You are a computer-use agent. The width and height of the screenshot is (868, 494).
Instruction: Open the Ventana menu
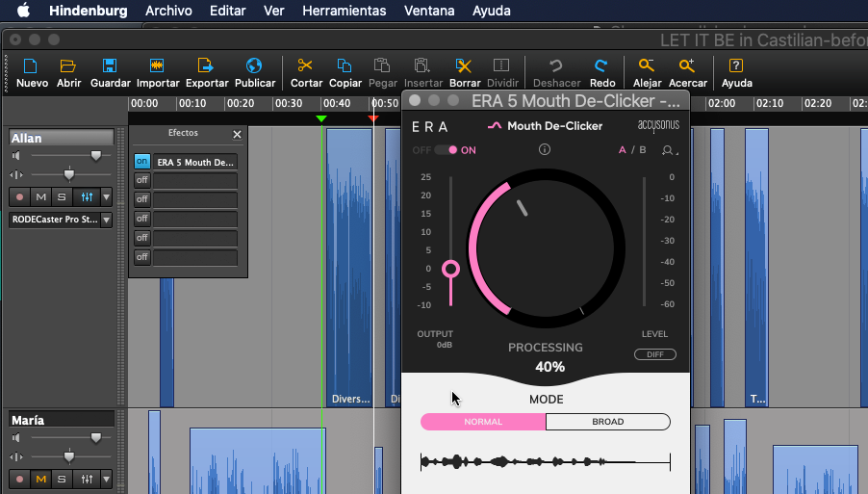pyautogui.click(x=429, y=11)
